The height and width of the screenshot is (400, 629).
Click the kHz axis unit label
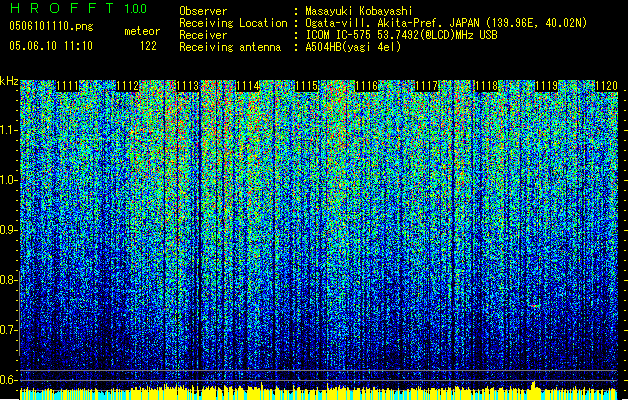pos(9,80)
